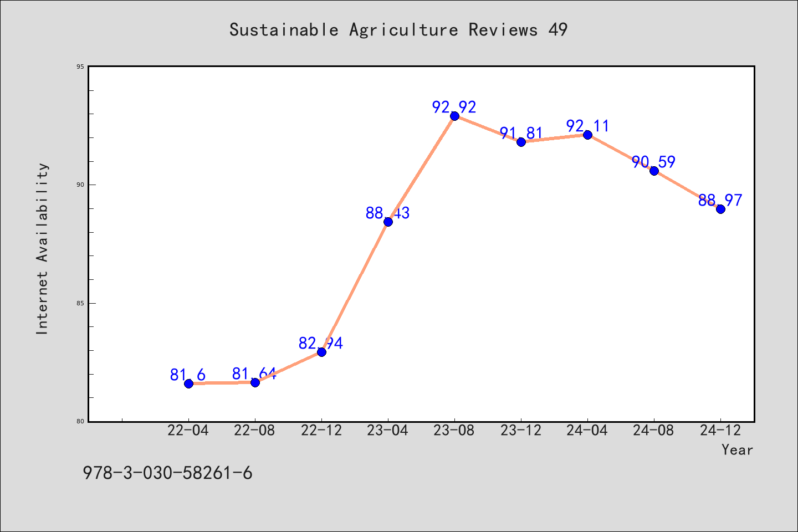
Task: Click the 22-04 x-axis tick label
Action: coord(188,431)
